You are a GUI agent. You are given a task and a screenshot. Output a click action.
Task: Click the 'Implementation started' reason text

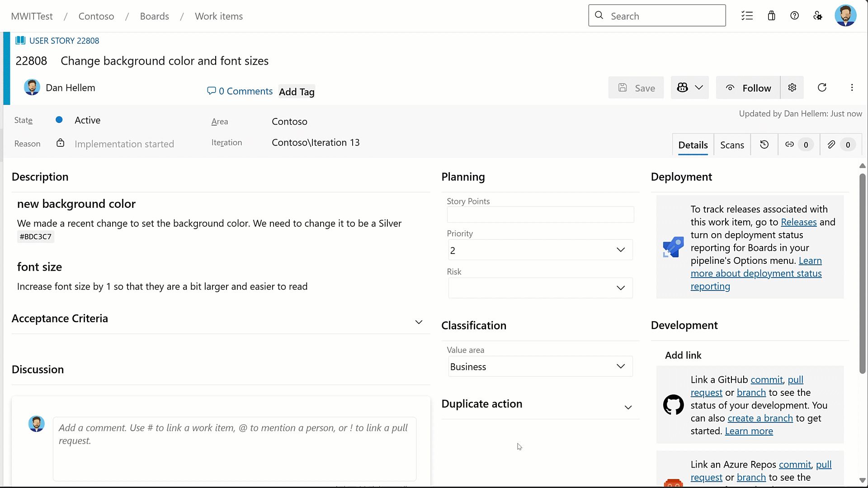coord(124,144)
